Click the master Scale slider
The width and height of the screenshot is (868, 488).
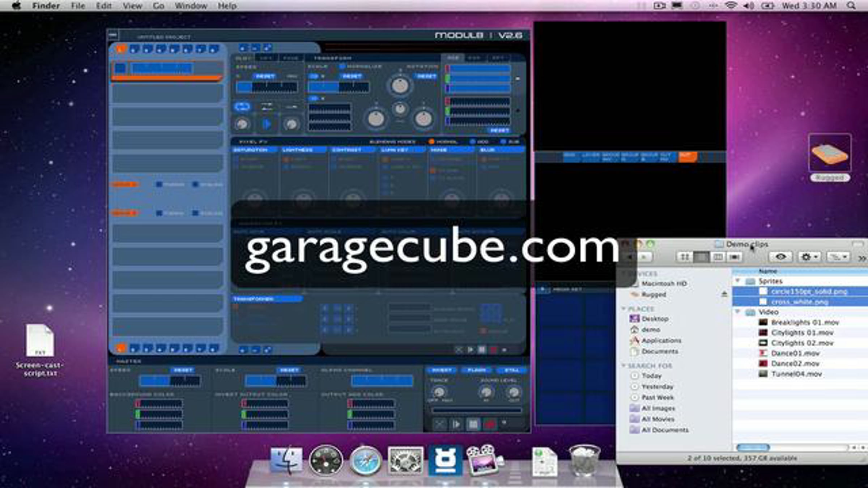(276, 381)
